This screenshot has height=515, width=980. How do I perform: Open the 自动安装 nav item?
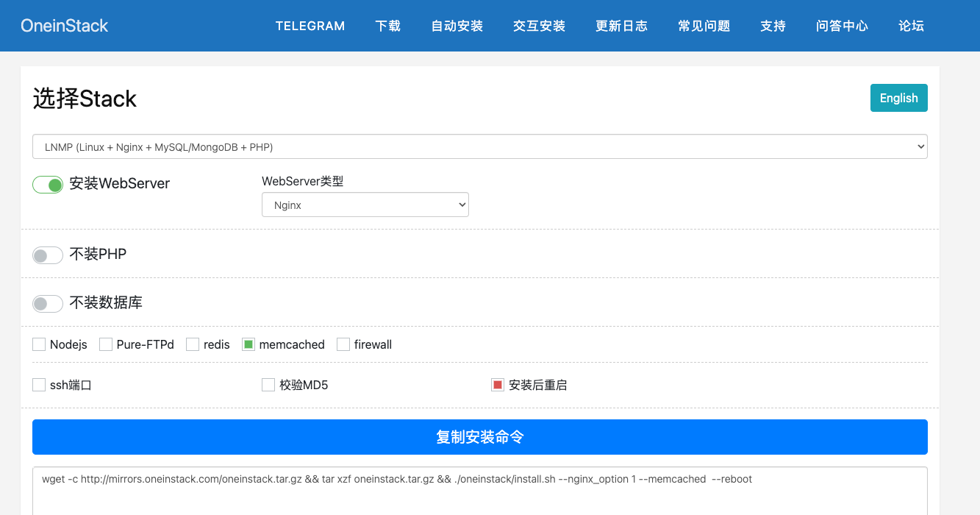pos(457,26)
